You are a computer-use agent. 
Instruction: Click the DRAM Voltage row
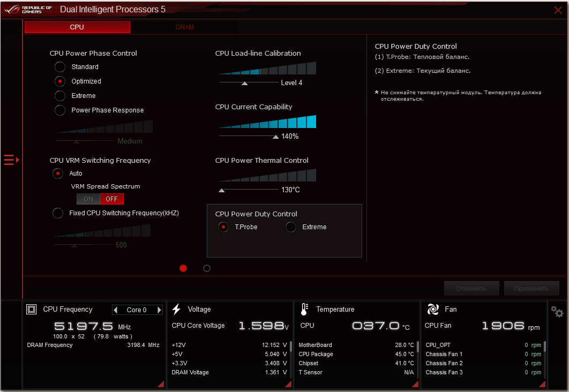tap(229, 372)
